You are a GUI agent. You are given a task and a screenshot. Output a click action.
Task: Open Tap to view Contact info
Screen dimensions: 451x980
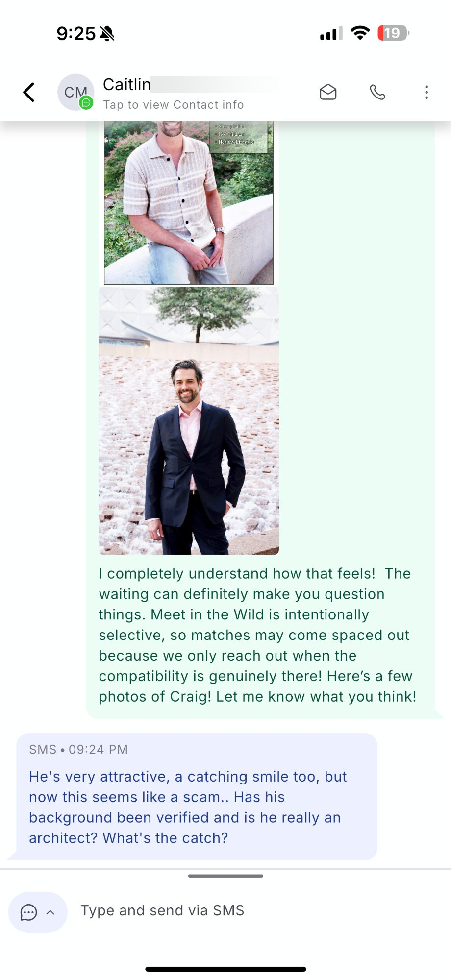tap(173, 105)
